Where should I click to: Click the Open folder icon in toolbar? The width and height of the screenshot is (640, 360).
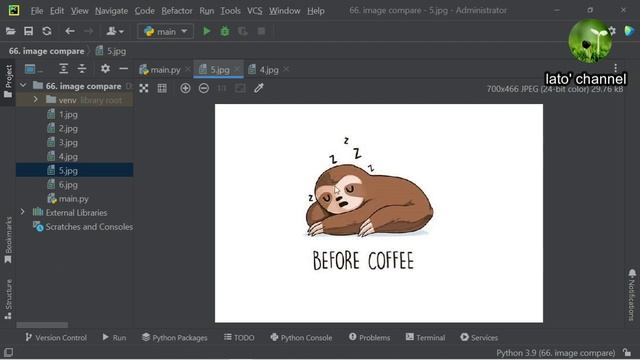click(10, 31)
